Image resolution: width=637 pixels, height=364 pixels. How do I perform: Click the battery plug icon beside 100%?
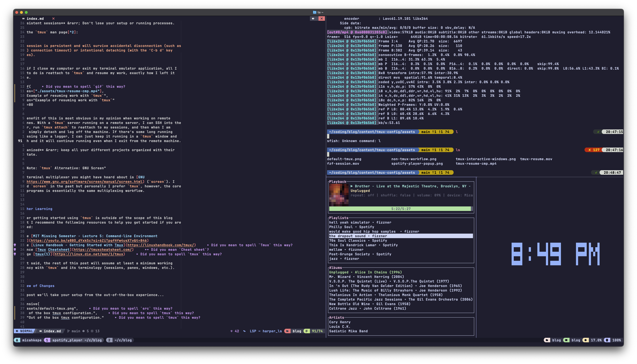[x=607, y=340]
